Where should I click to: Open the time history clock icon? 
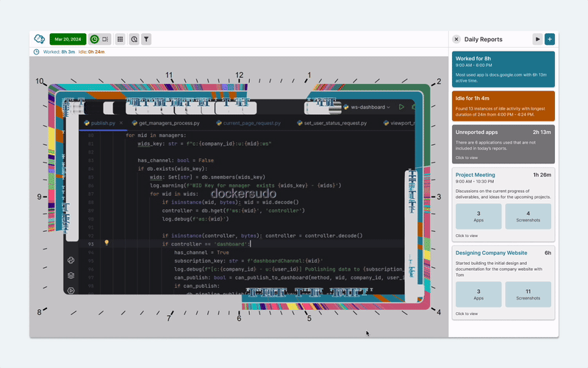[135, 39]
